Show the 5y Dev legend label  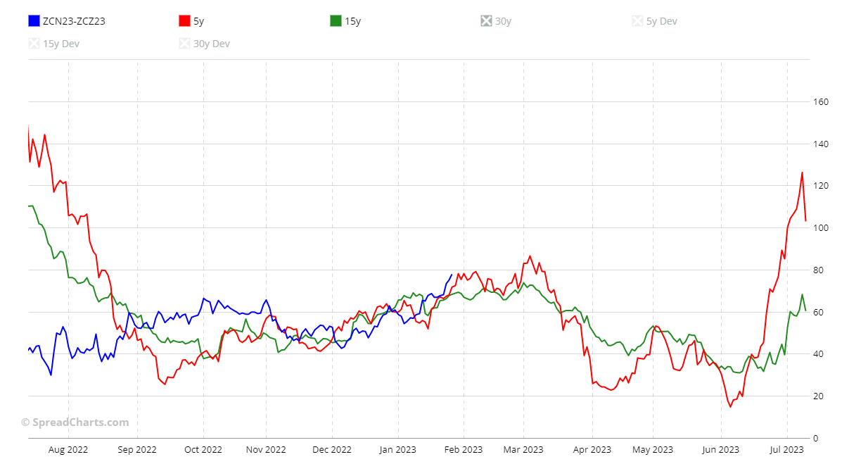coord(661,21)
